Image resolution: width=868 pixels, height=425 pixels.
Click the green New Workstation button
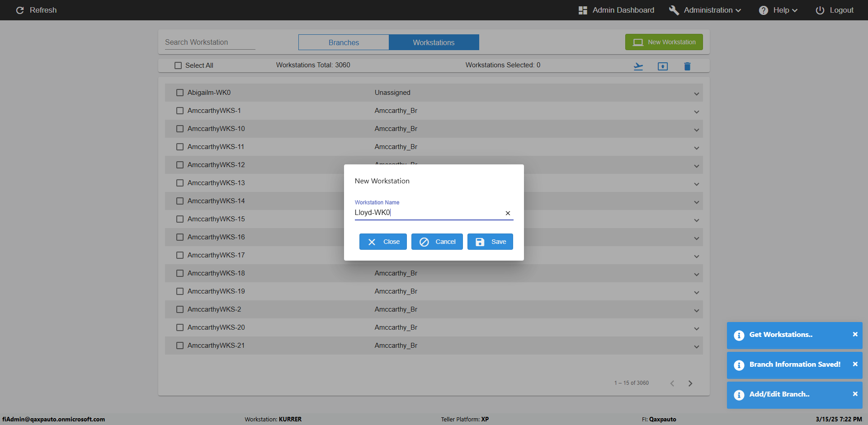pos(664,42)
